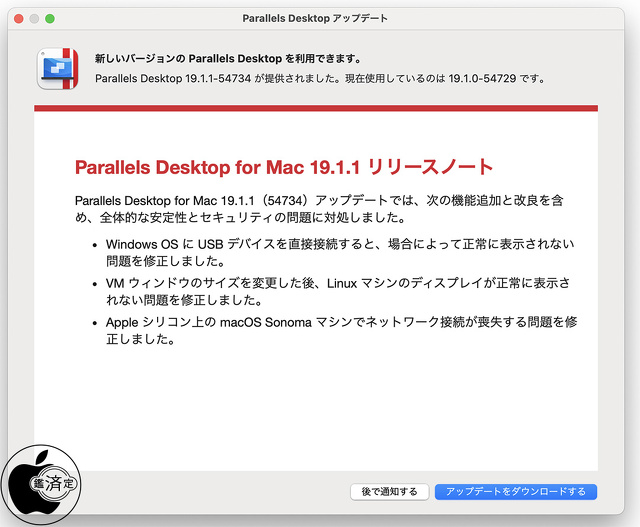Click the Parallels Desktop app icon

coord(58,68)
